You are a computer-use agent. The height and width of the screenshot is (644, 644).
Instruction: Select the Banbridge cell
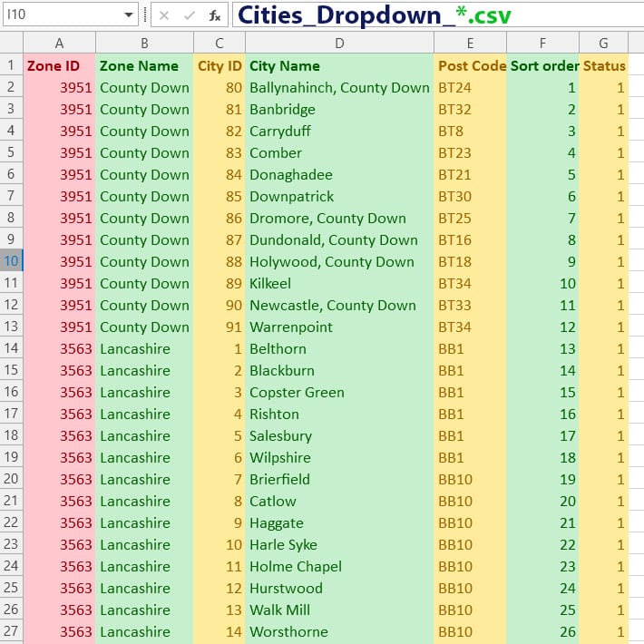click(339, 109)
